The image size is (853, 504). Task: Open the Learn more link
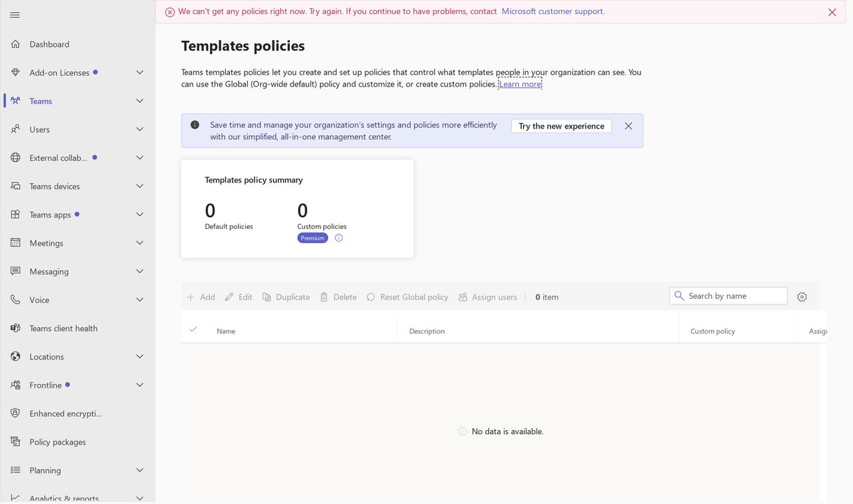(x=520, y=84)
